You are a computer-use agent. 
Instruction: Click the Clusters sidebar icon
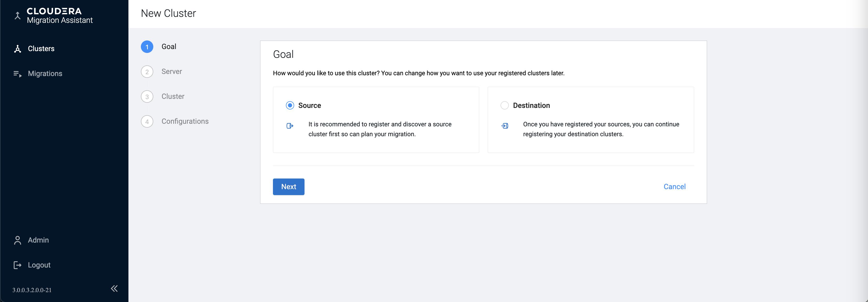18,49
